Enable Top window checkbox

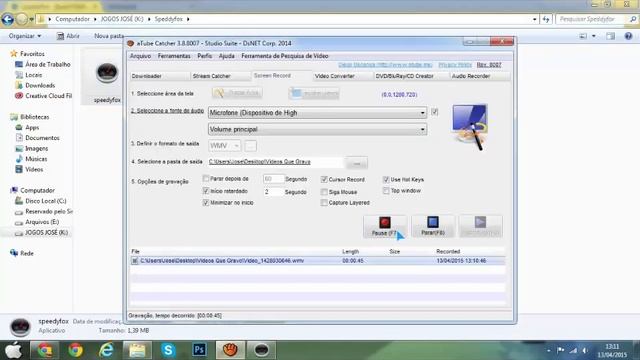pos(386,191)
